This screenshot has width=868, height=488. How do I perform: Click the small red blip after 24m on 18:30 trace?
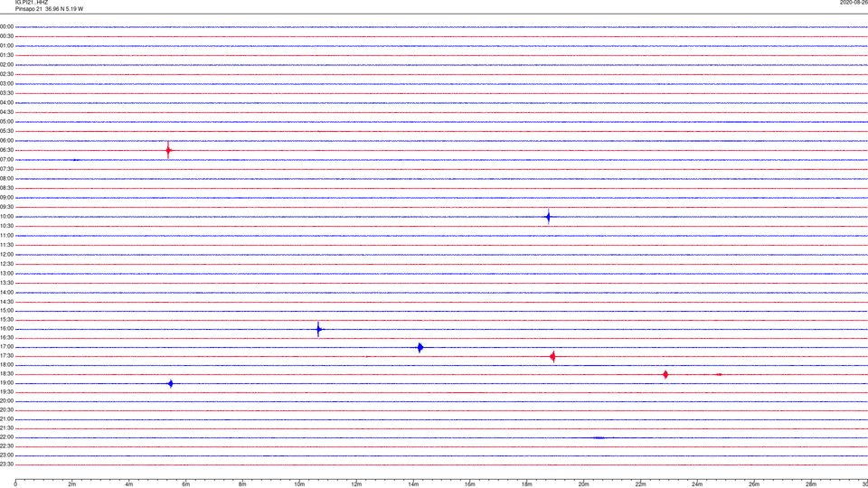click(x=719, y=374)
